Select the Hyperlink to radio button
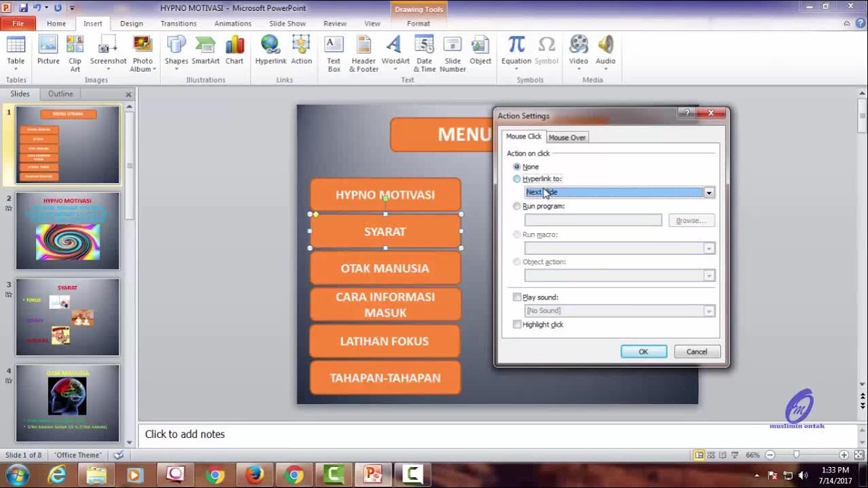 click(517, 179)
